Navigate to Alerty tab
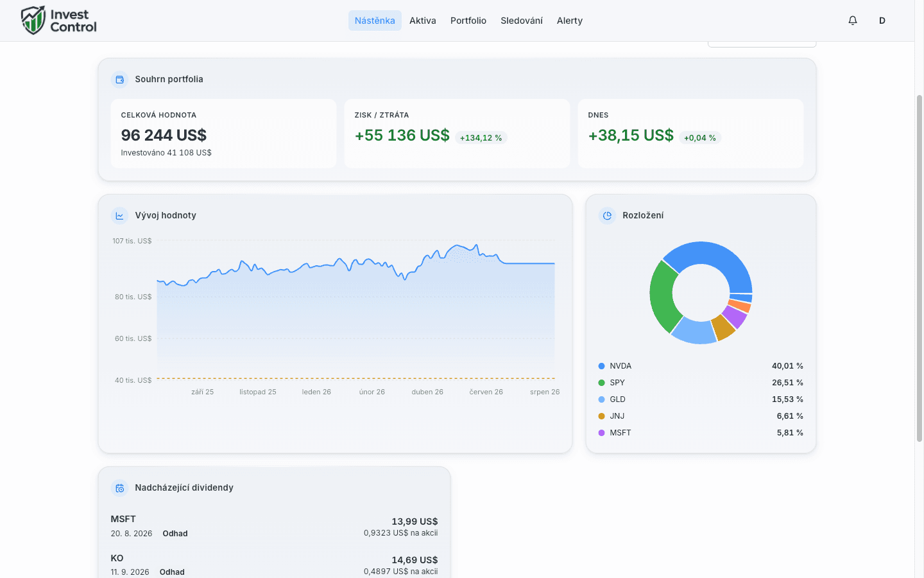 tap(570, 21)
